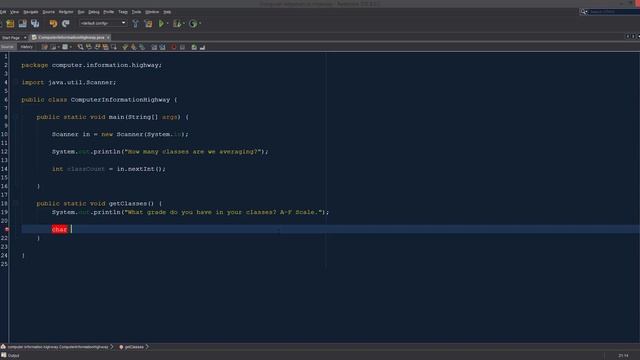Open the Run menu
640x360 pixels.
pyautogui.click(x=81, y=12)
